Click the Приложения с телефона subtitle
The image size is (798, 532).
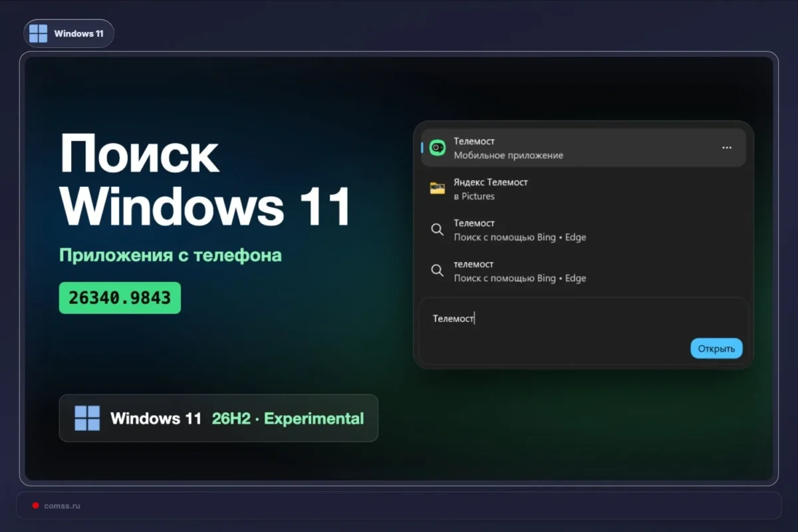click(170, 255)
